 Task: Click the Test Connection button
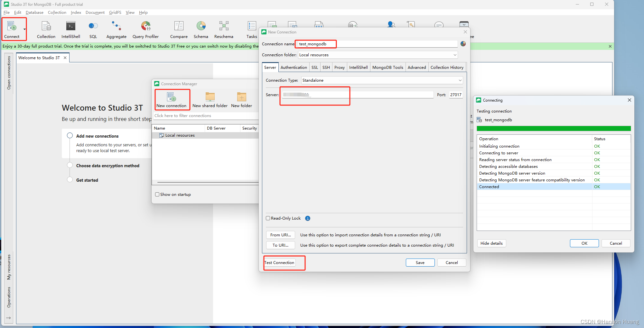279,263
